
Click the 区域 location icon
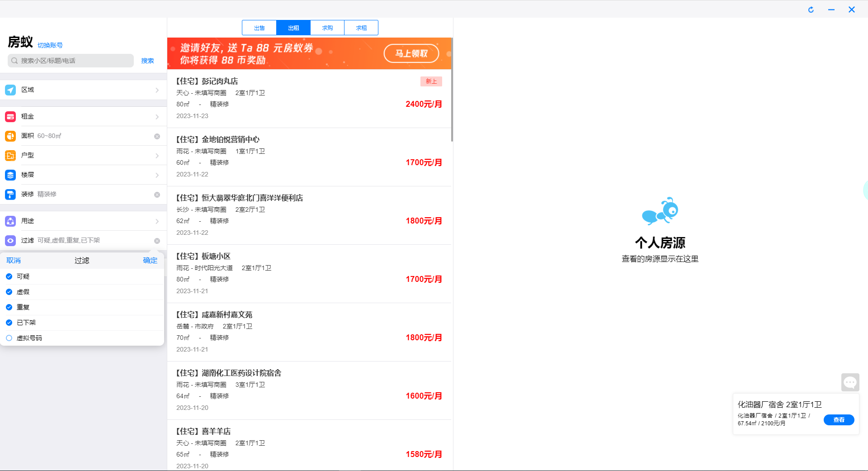(10, 90)
